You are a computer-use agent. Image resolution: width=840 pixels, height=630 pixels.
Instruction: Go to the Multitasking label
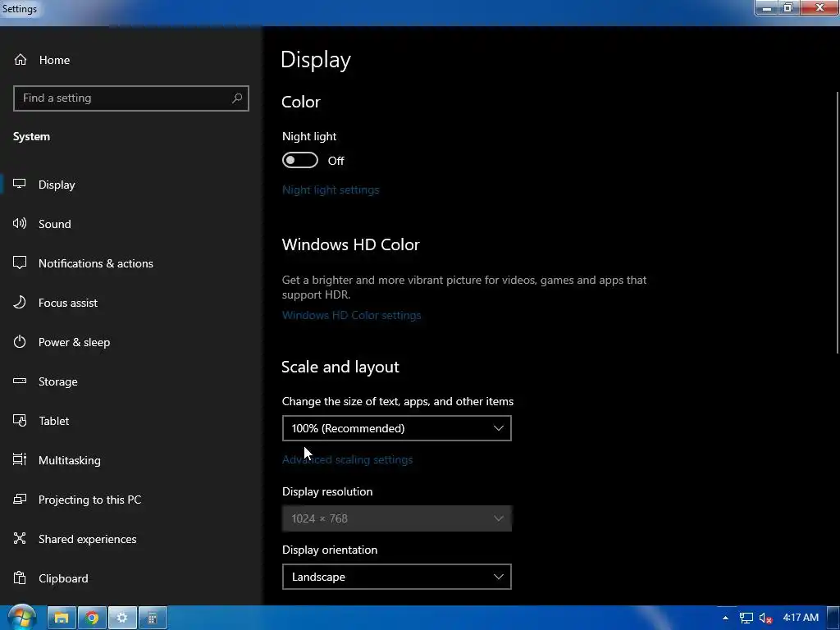(70, 460)
